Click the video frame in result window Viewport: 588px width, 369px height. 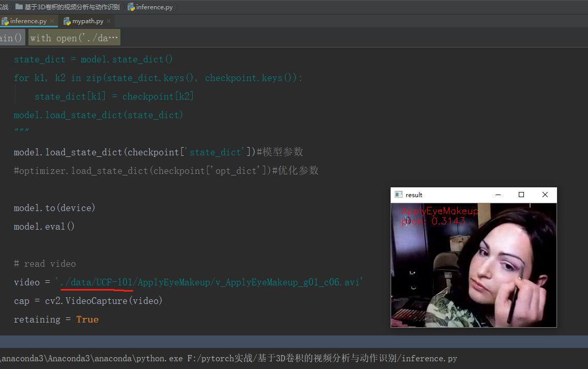(474, 265)
